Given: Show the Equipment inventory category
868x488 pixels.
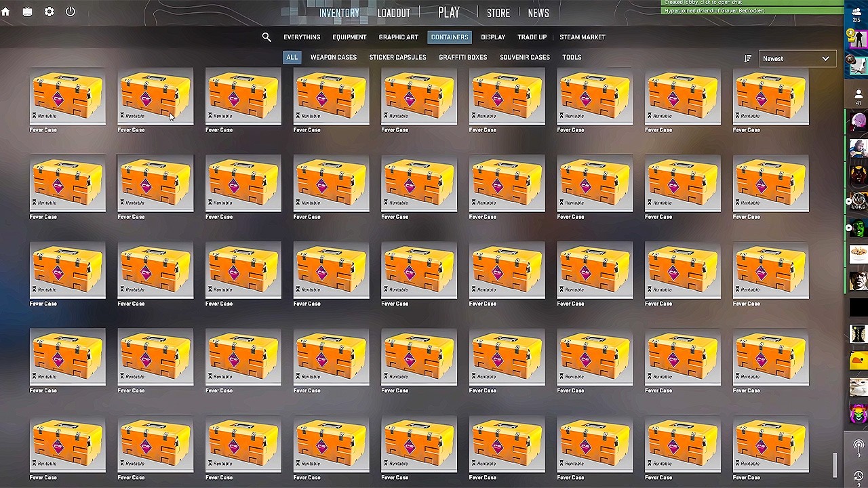Looking at the screenshot, I should pyautogui.click(x=349, y=37).
